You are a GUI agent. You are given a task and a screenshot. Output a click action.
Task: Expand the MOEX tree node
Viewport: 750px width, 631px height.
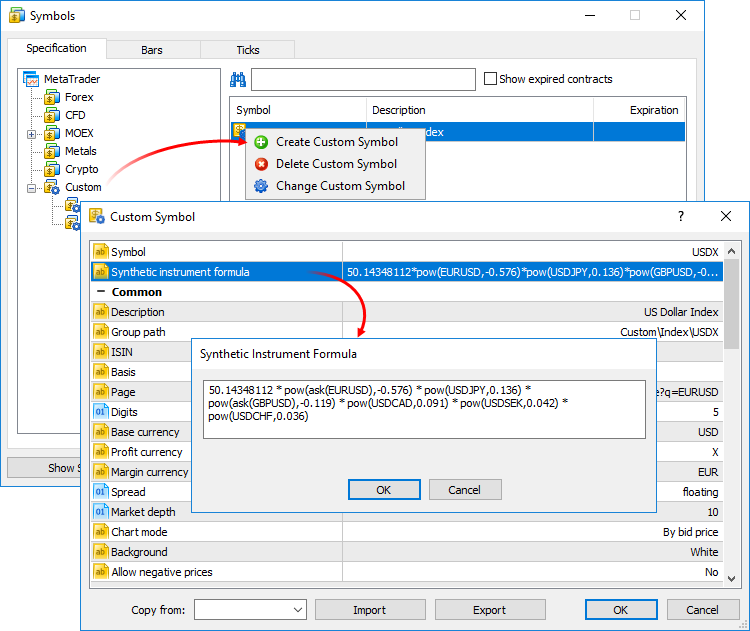click(31, 134)
